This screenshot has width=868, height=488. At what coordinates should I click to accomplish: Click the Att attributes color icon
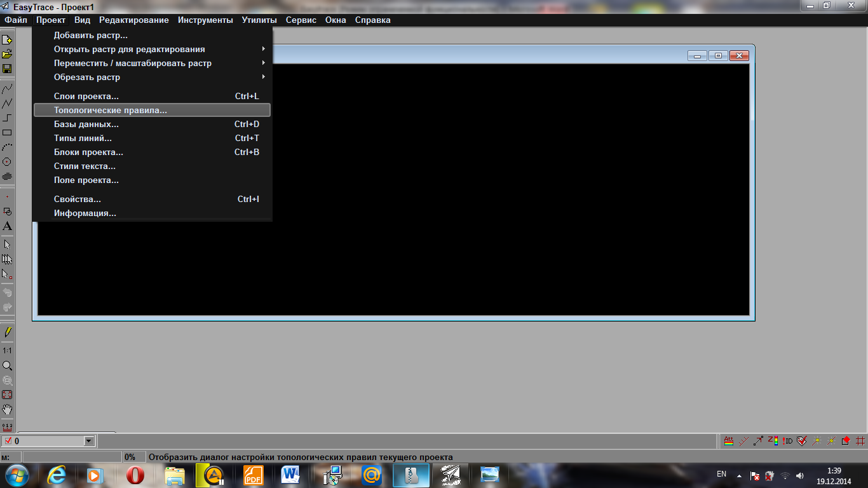[729, 440]
